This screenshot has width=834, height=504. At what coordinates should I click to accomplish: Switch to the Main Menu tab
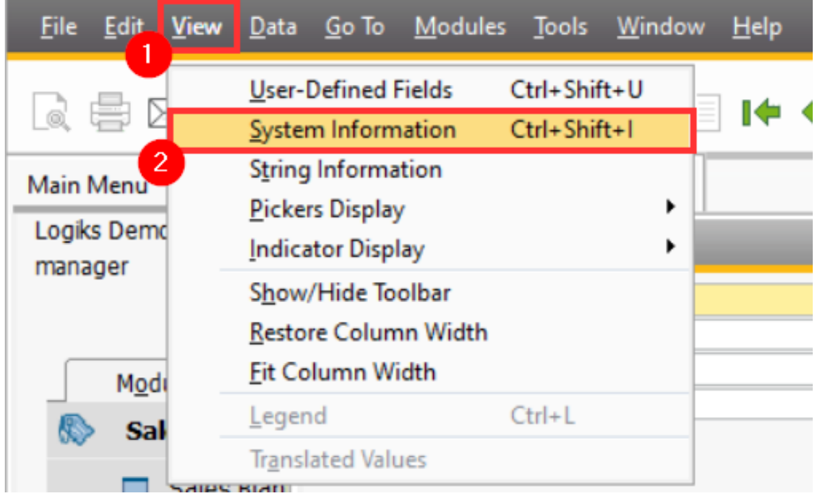click(87, 185)
